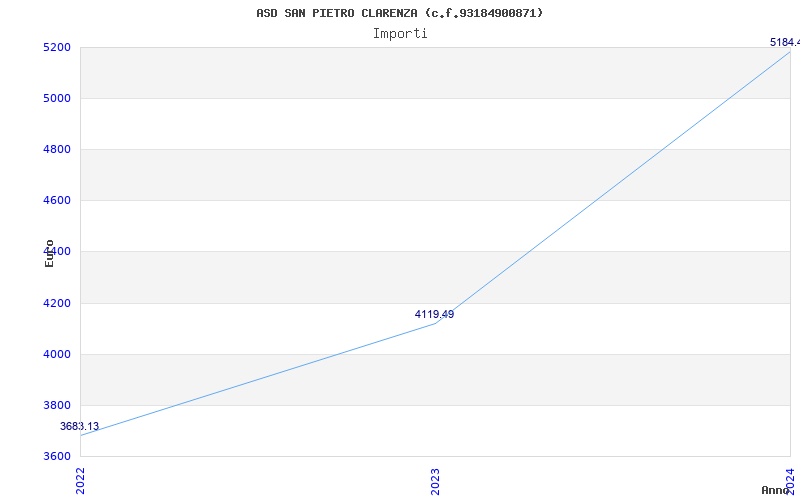This screenshot has height=500, width=800.
Task: Click the chart title ASD SAN PIETRO CLARENZA
Action: tap(400, 13)
